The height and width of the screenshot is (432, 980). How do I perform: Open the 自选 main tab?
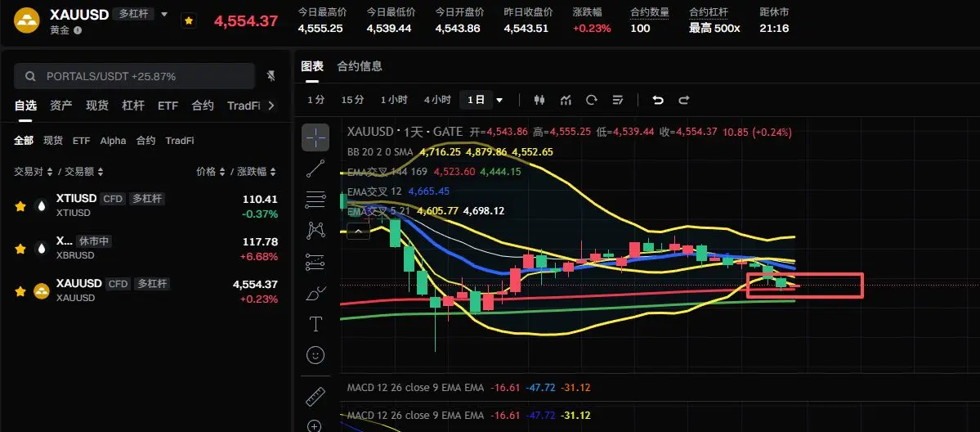(x=25, y=106)
